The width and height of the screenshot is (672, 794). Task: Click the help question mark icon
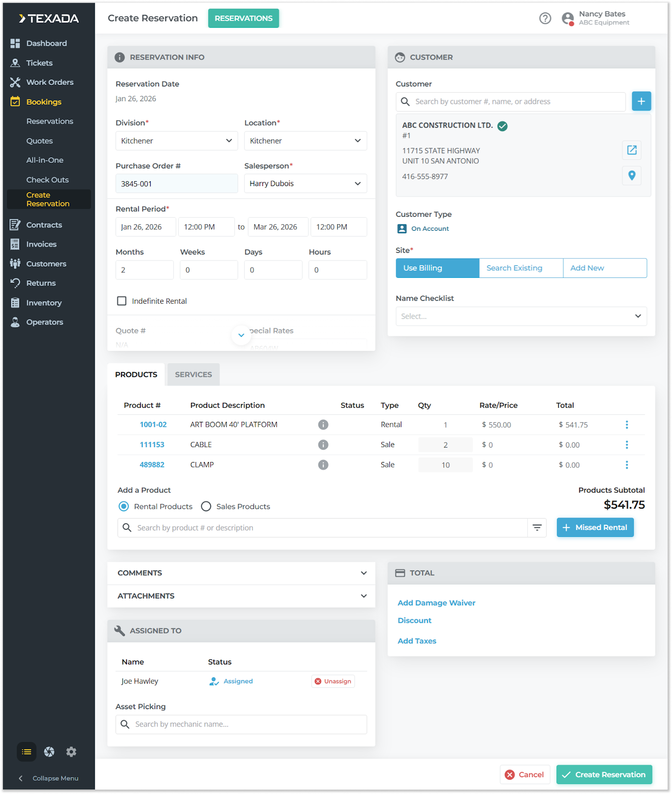(545, 18)
